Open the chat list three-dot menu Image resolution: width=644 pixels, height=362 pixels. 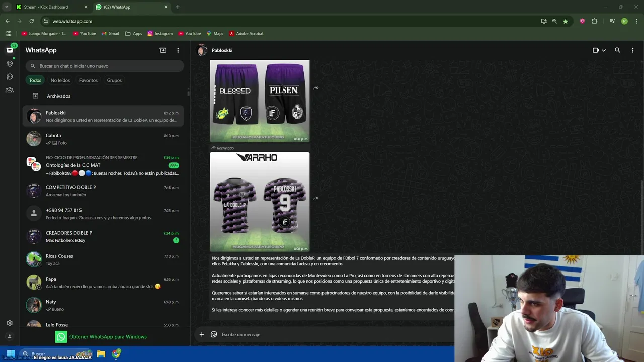[x=178, y=50]
